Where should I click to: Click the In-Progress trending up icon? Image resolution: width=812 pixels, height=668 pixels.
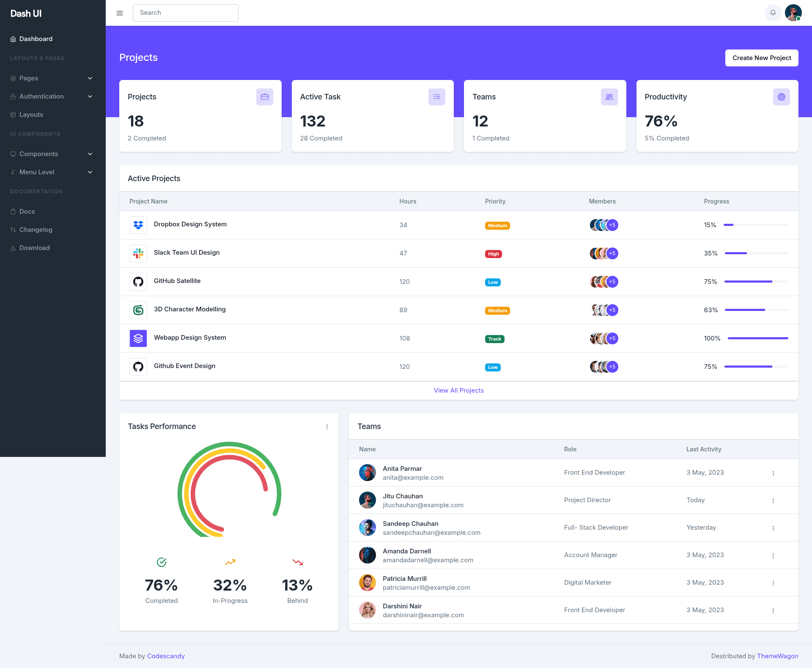[230, 562]
